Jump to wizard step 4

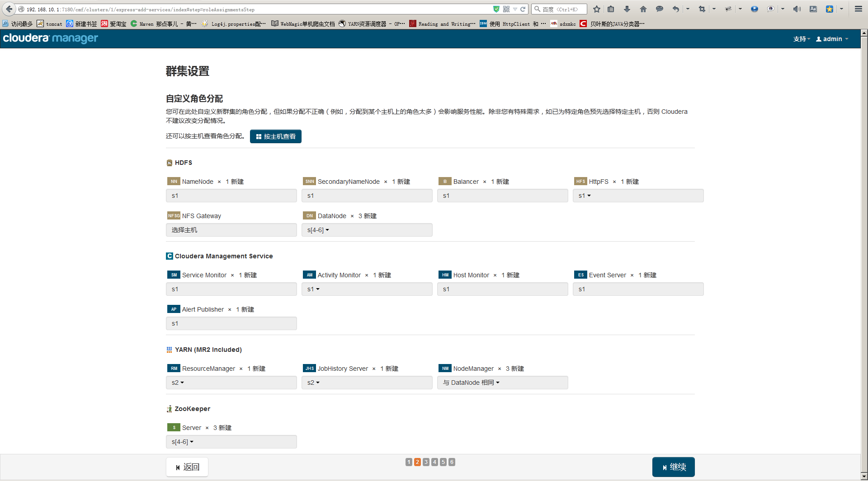(434, 462)
